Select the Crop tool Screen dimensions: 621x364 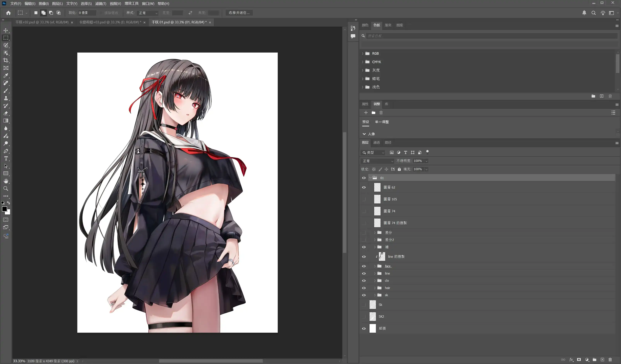6,60
